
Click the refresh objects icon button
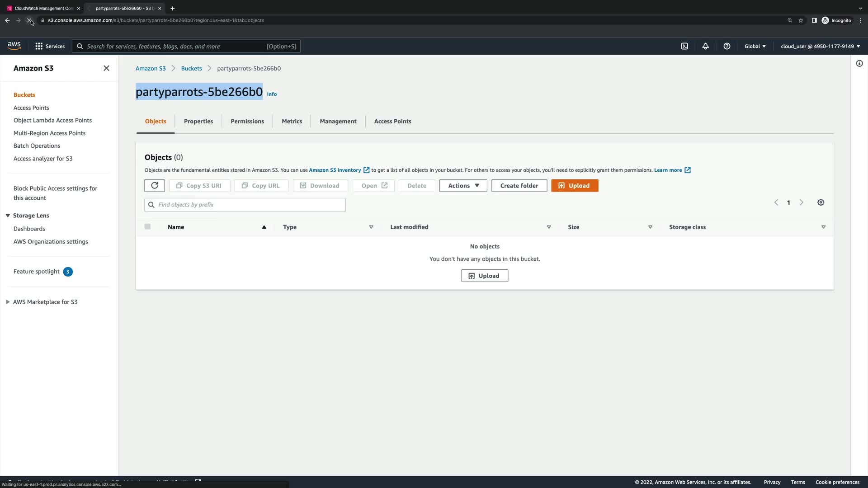[155, 185]
